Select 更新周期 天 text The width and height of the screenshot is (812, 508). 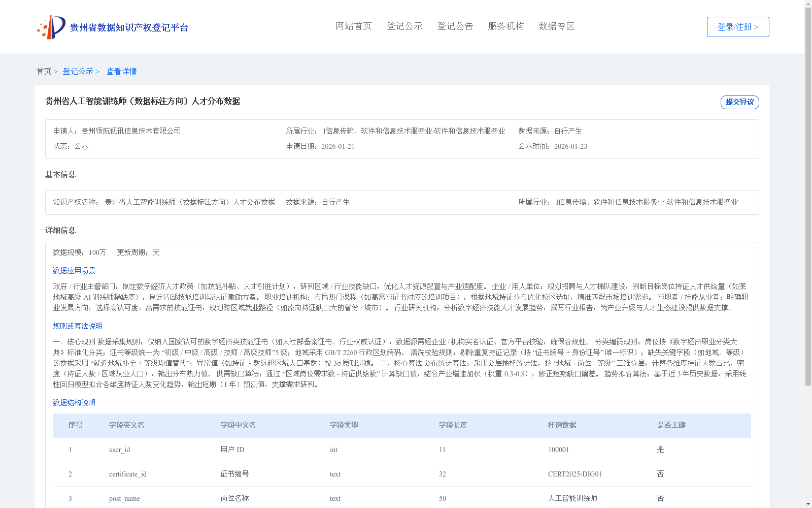pyautogui.click(x=138, y=252)
